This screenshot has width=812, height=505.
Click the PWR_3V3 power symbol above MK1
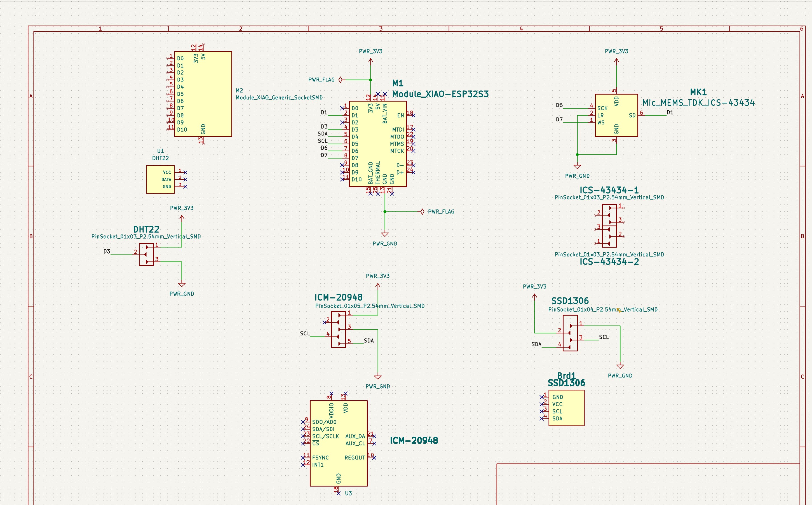(617, 60)
